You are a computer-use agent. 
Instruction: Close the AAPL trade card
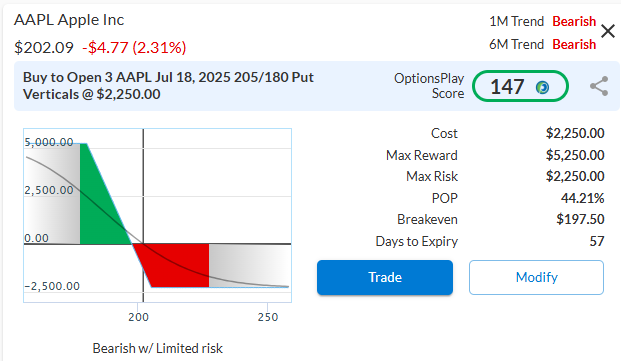(608, 31)
